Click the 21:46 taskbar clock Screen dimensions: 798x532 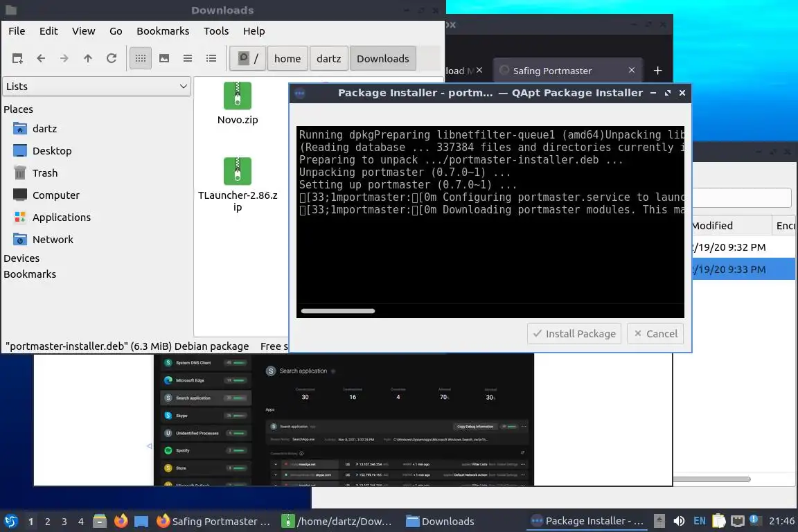[781, 521]
